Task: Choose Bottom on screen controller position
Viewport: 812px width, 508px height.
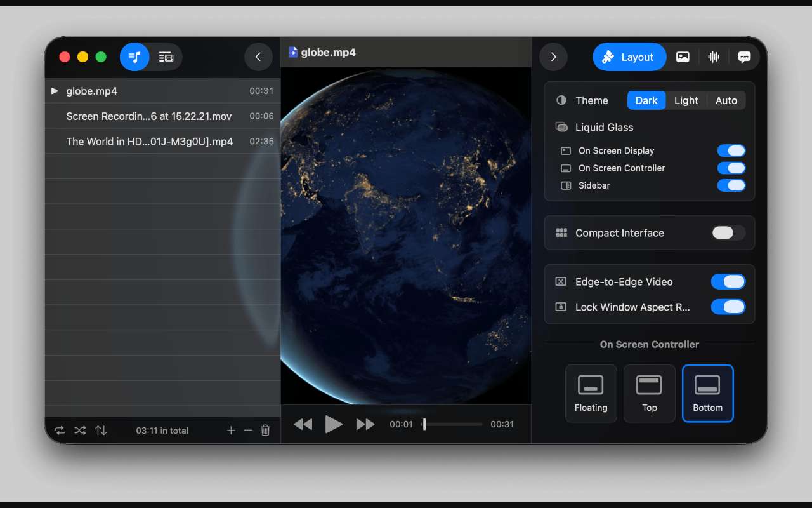Action: click(x=708, y=394)
